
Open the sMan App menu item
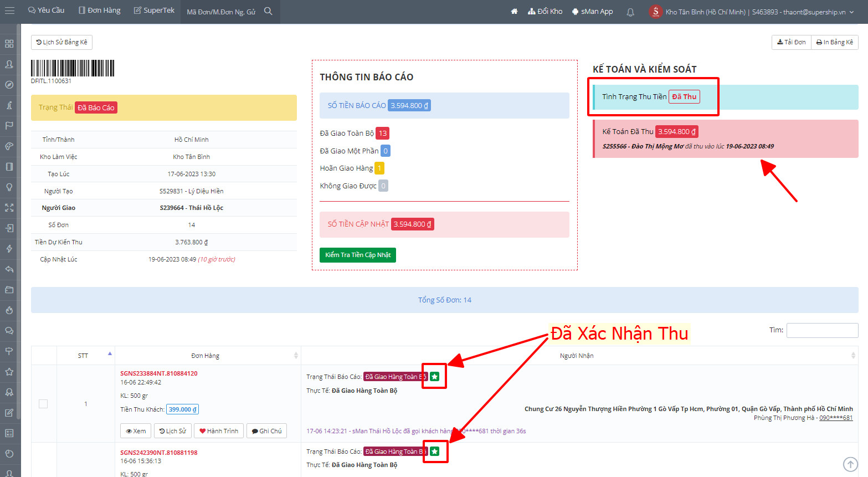[592, 11]
